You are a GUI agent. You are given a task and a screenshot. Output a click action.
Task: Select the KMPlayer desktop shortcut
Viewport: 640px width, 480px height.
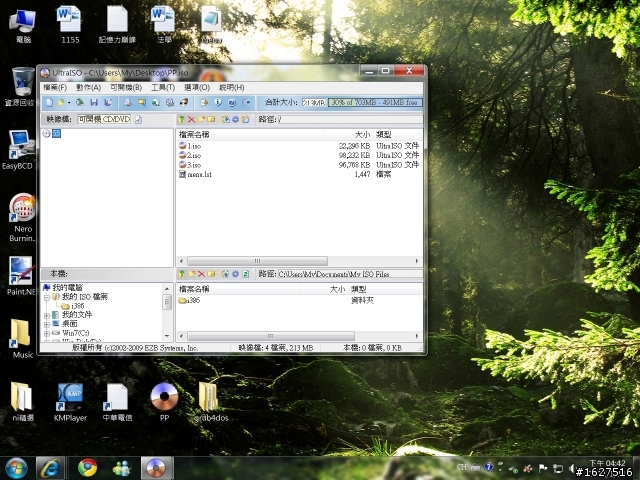pos(70,402)
